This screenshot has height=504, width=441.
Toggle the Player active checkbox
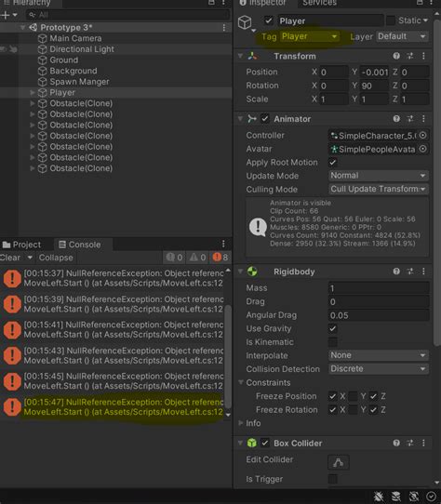coord(269,20)
